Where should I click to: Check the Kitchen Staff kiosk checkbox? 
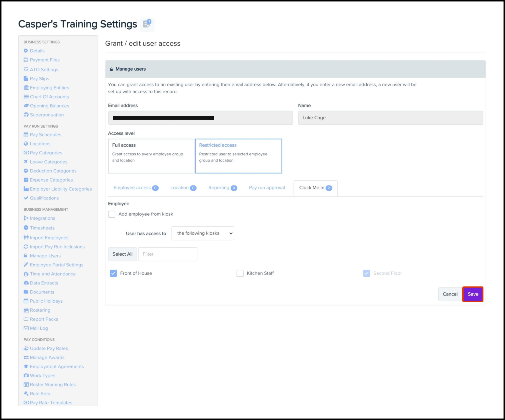240,273
